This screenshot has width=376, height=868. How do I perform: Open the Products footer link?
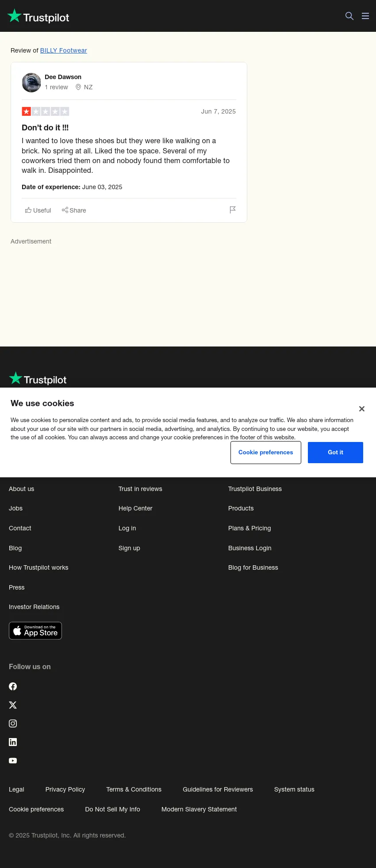tap(241, 508)
